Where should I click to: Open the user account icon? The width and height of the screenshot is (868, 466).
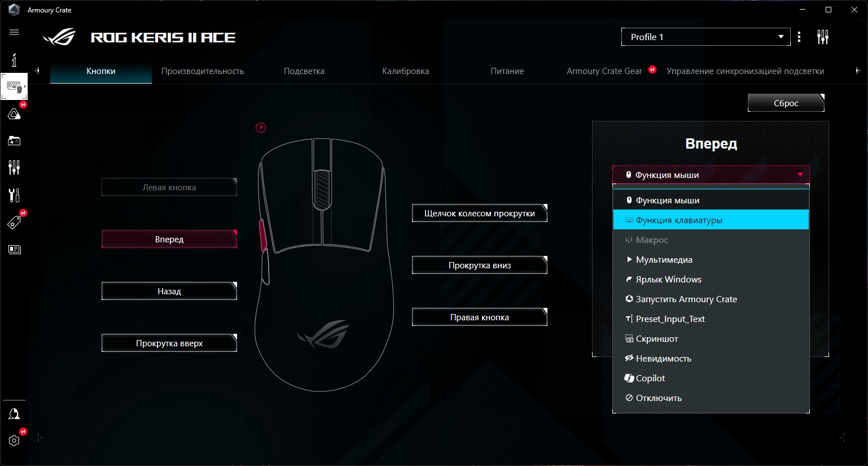14,414
